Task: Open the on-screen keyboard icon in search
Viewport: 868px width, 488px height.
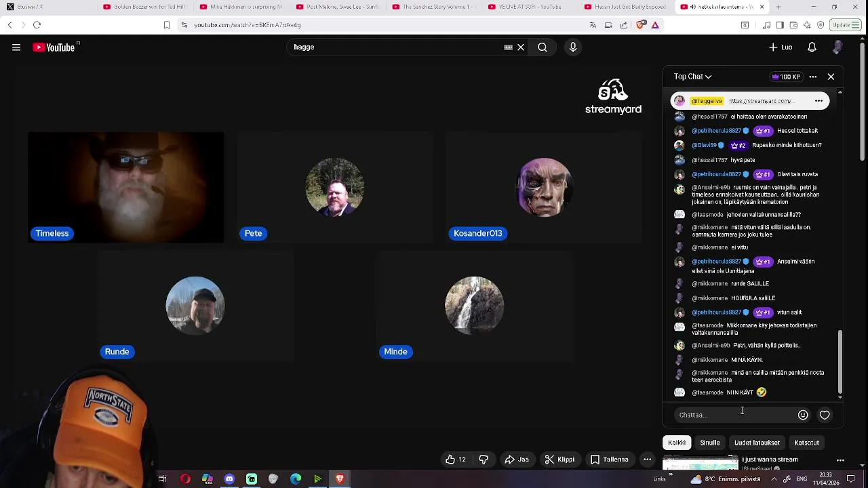Action: [508, 47]
